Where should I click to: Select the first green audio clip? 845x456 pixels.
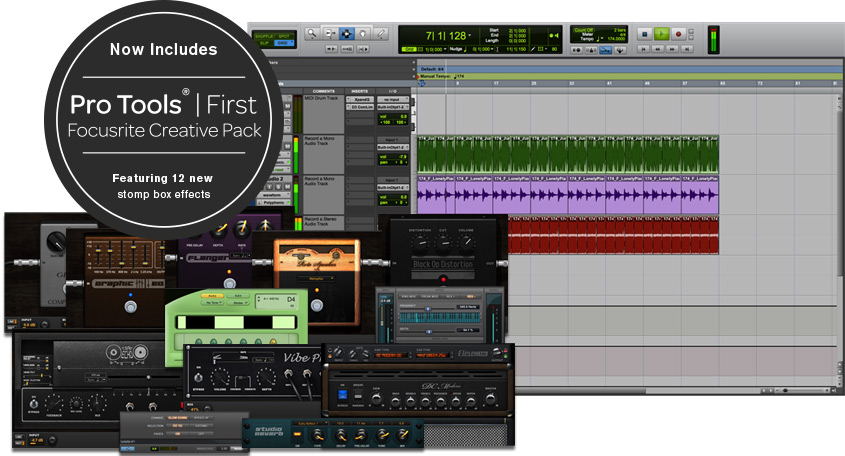click(427, 155)
